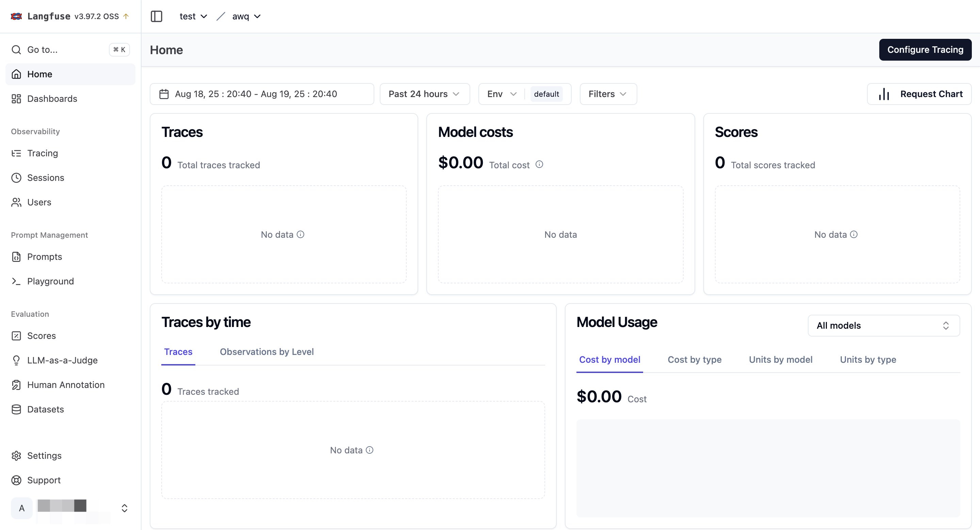The height and width of the screenshot is (530, 980).
Task: Open Tracing from the sidebar
Action: [42, 153]
